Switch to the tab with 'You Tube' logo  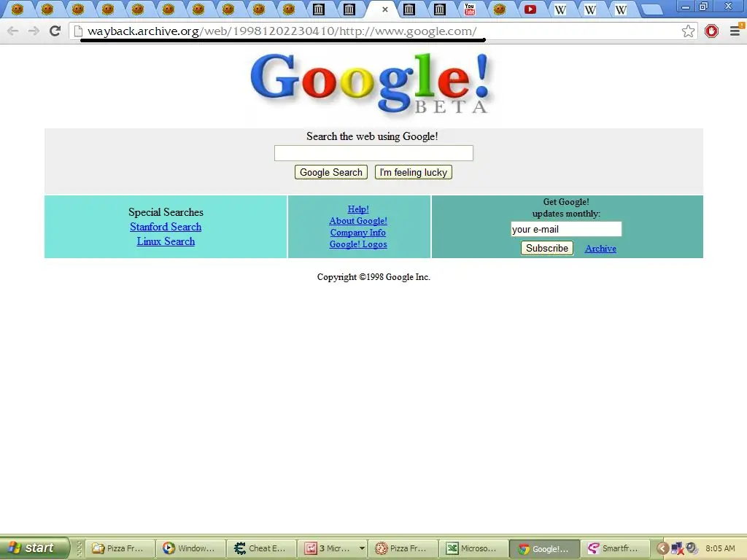(x=470, y=9)
